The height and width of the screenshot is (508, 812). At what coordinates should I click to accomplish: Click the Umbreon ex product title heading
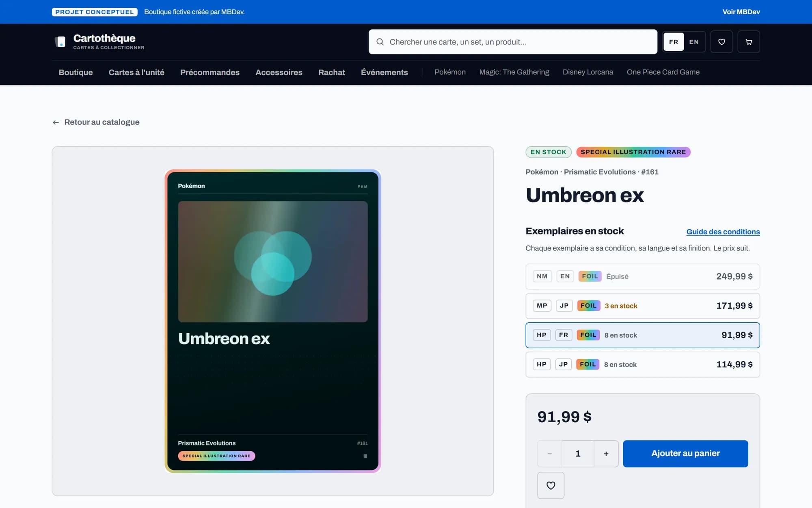tap(585, 195)
